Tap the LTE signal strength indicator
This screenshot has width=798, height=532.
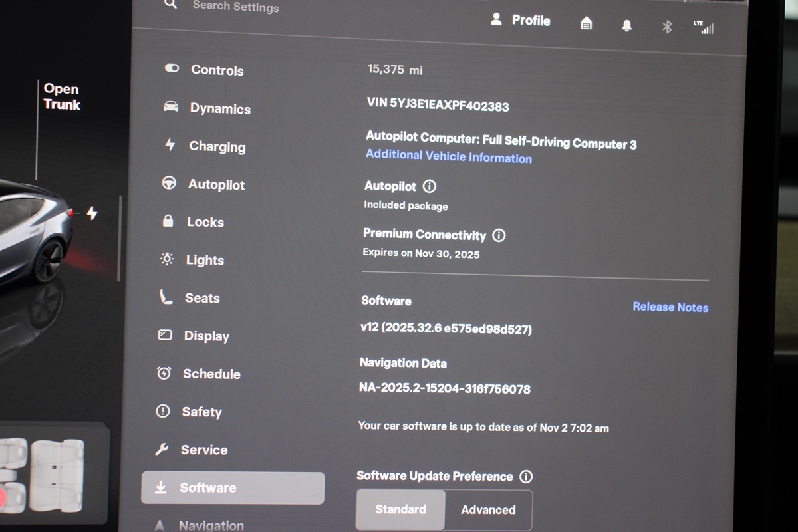pos(703,27)
